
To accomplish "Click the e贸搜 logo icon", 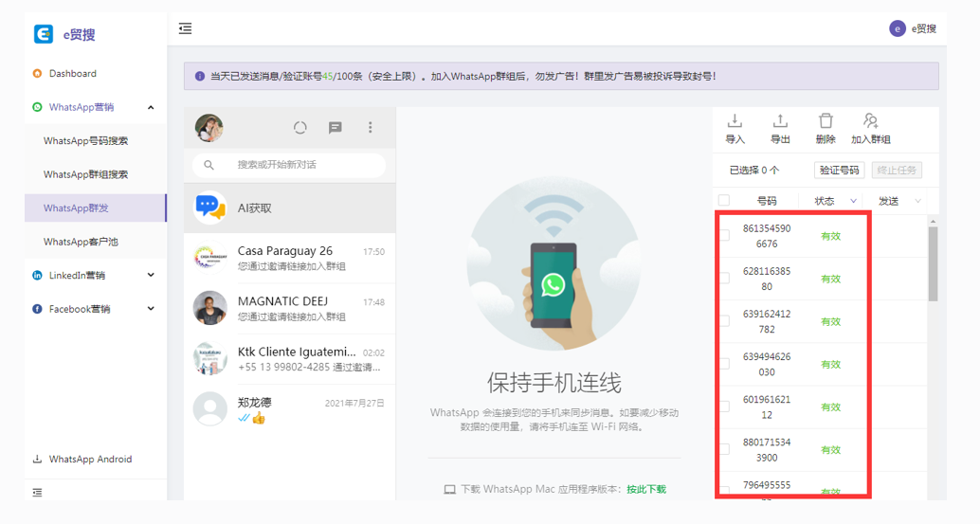I will pos(44,34).
